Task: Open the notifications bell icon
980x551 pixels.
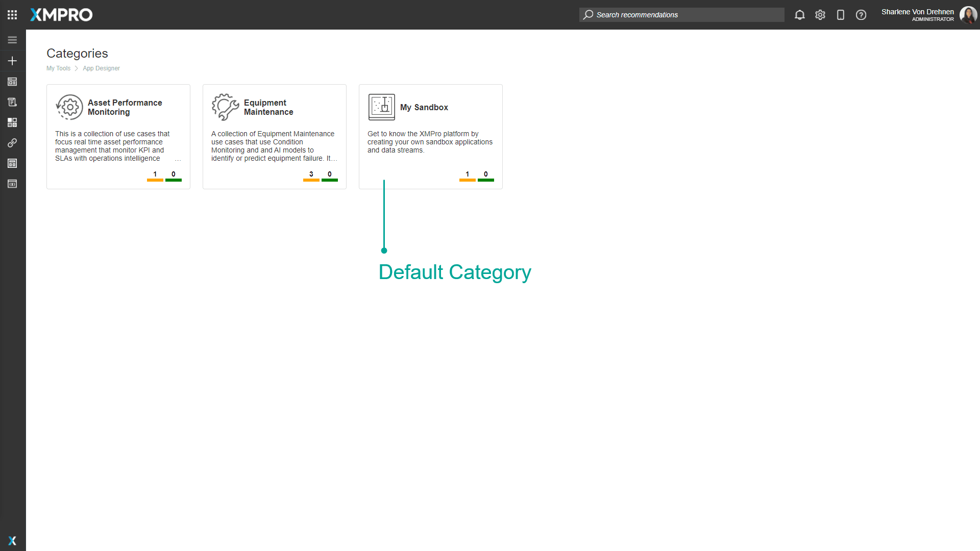Action: 800,15
